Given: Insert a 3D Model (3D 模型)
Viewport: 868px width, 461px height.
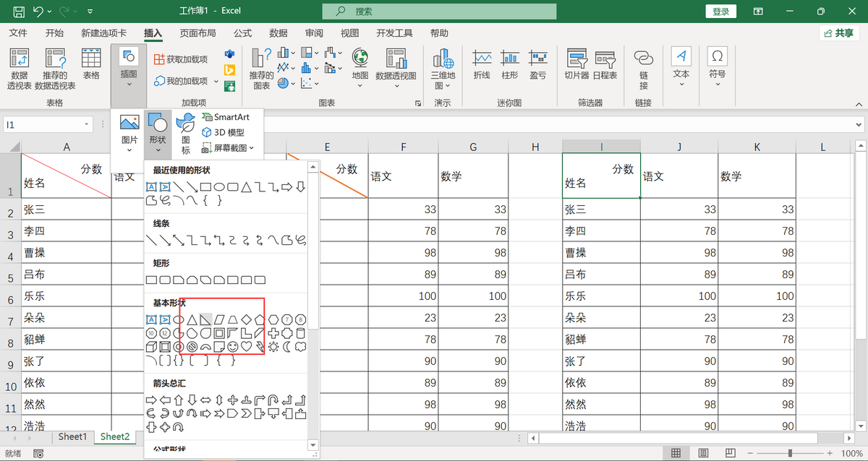Looking at the screenshot, I should [x=224, y=132].
